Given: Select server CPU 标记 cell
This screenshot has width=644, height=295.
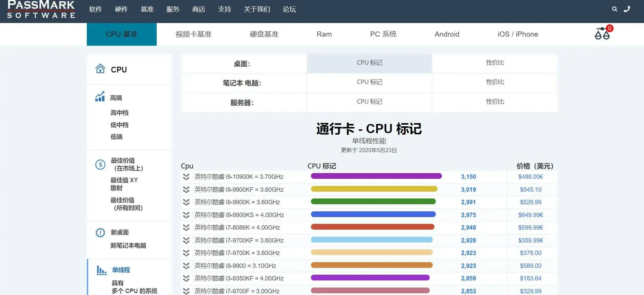Looking at the screenshot, I should point(369,102).
